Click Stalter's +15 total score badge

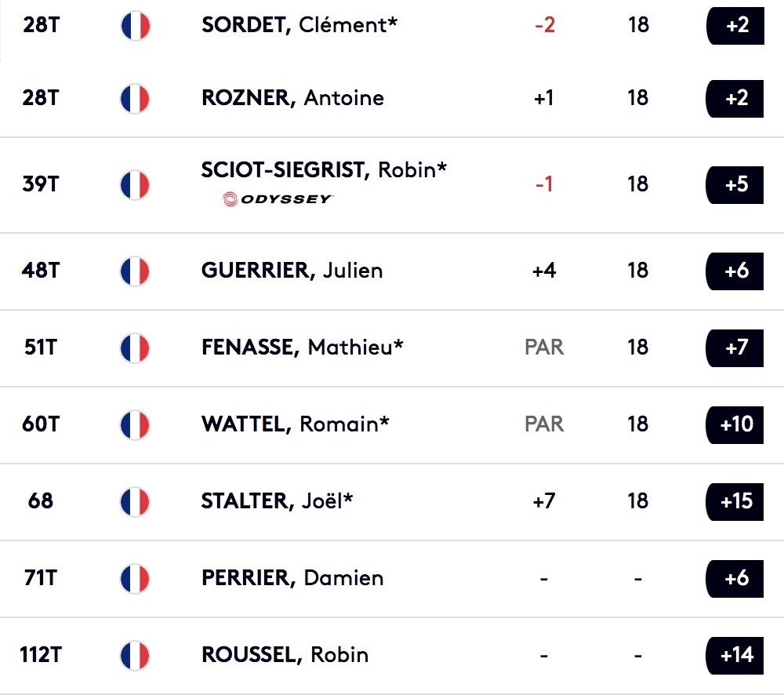[735, 501]
